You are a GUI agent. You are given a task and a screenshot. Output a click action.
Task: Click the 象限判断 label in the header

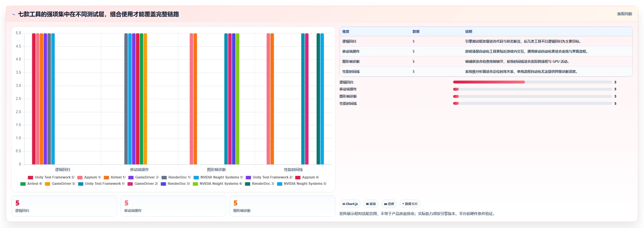pos(624,14)
